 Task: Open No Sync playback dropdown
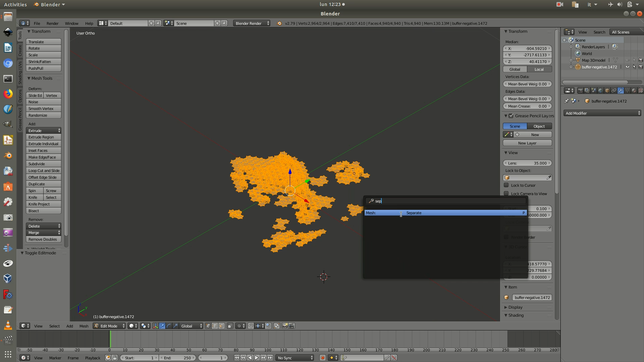click(x=295, y=358)
